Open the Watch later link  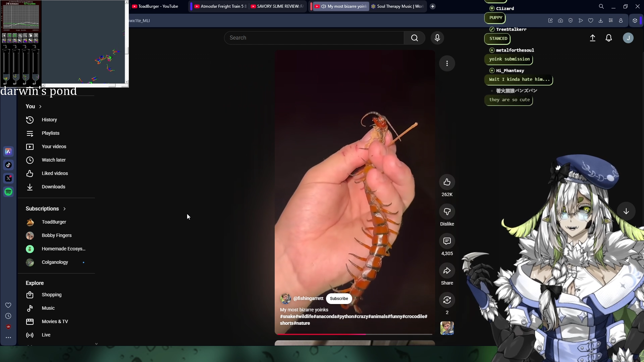(x=53, y=160)
